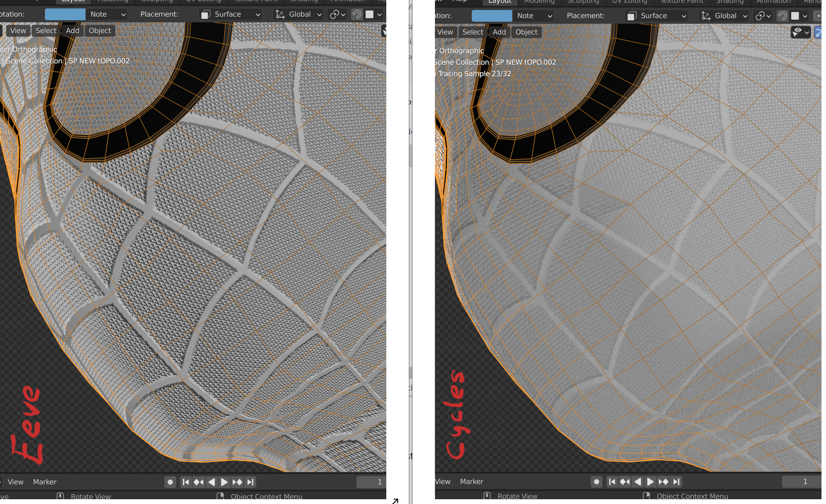Open the Object menu in right viewport
This screenshot has width=826, height=504.
click(526, 32)
